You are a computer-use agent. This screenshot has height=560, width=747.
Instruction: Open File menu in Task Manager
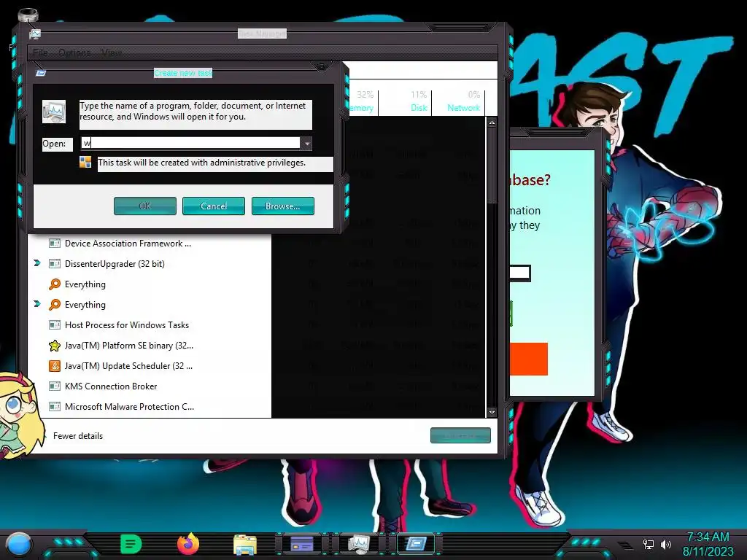pos(41,52)
